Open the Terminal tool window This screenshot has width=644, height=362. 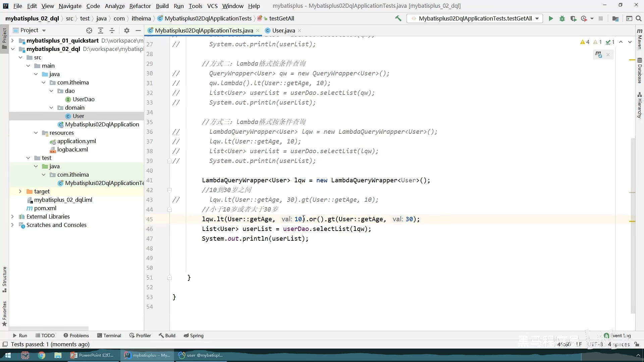coord(109,336)
